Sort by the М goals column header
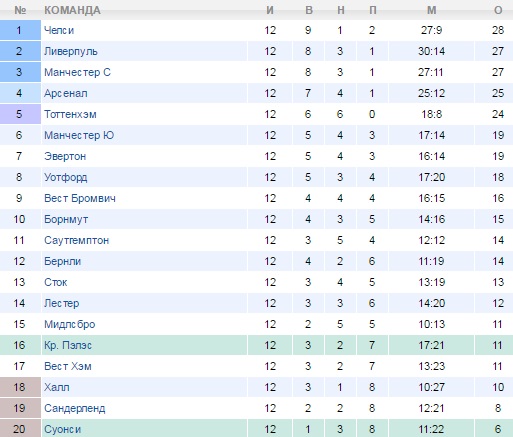 pos(432,10)
